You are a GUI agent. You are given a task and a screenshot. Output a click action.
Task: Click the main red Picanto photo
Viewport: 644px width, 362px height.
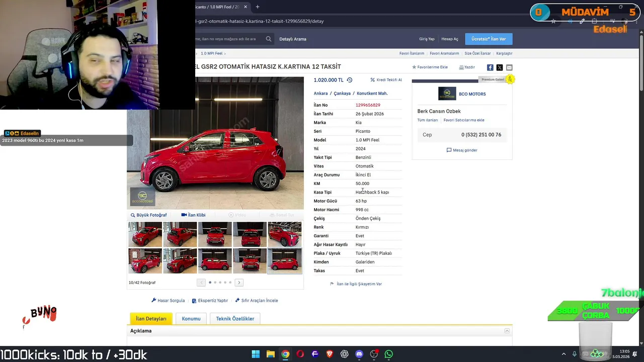pos(215,143)
